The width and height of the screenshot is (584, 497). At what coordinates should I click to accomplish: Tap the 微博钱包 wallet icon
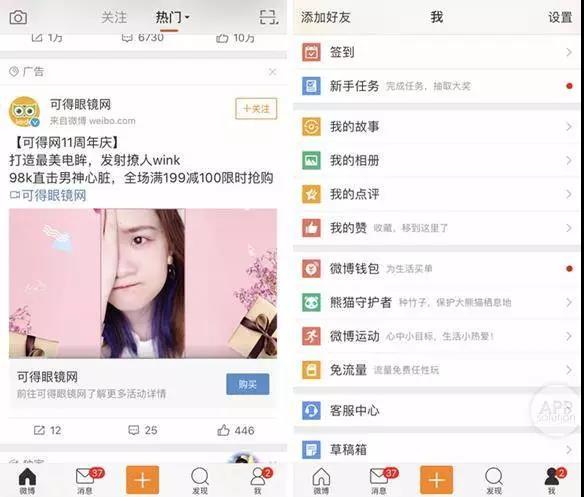click(x=311, y=269)
